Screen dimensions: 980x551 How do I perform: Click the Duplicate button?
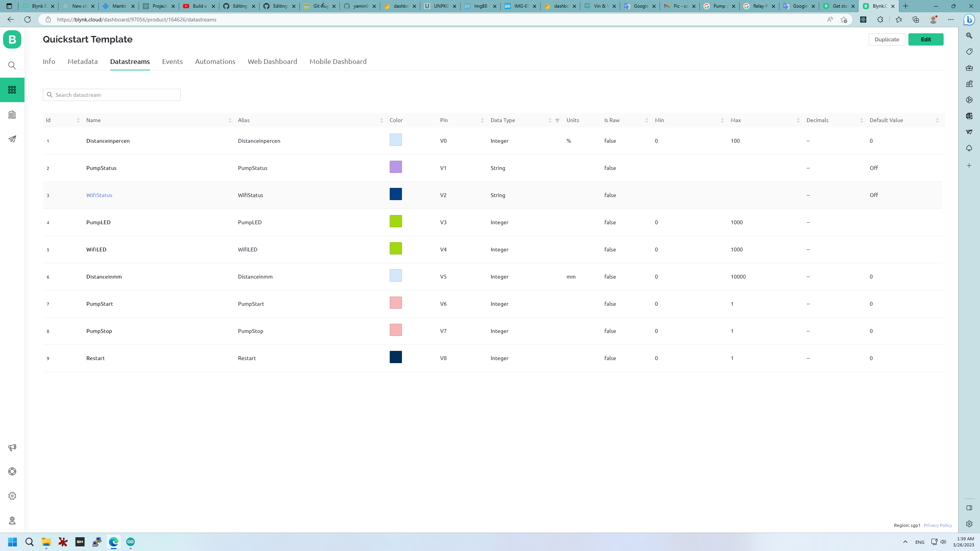[x=887, y=39]
